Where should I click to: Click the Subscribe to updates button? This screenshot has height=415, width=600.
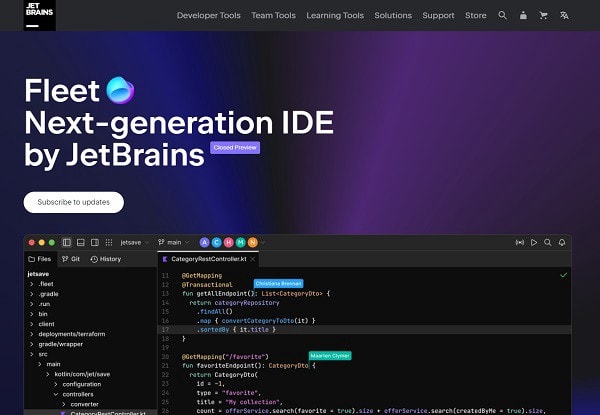[74, 202]
